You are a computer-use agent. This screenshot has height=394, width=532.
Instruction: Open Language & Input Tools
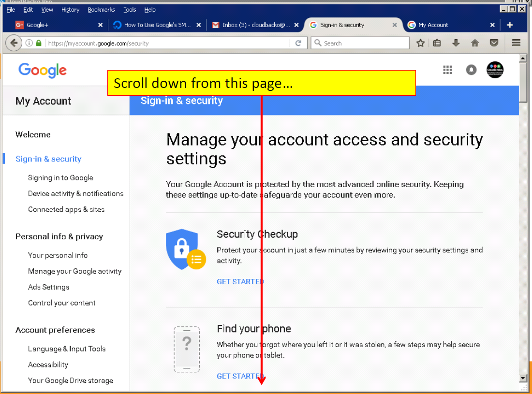tap(67, 349)
